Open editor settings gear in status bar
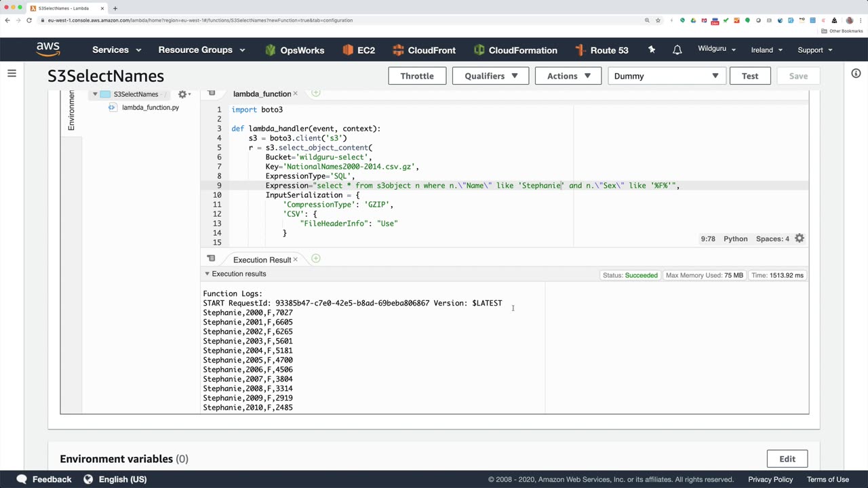The image size is (868, 488). pyautogui.click(x=800, y=239)
